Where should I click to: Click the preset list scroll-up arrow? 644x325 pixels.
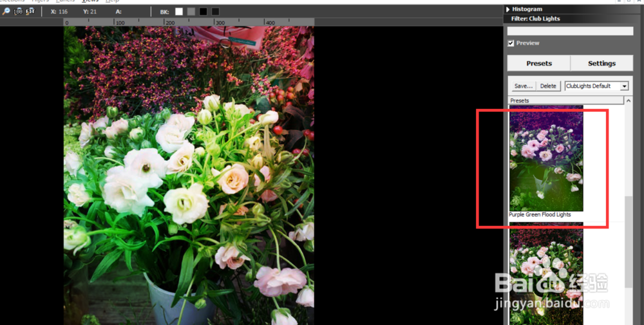(x=628, y=100)
